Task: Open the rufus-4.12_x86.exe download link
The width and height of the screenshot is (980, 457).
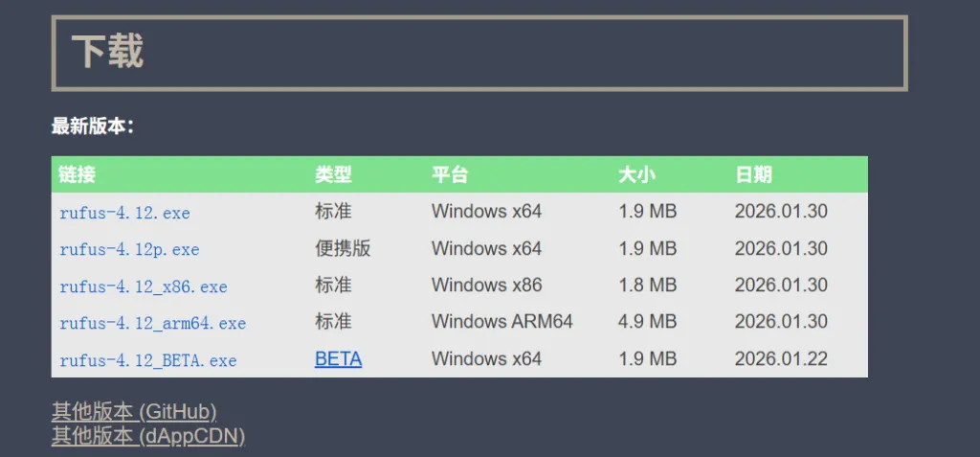Action: tap(144, 286)
